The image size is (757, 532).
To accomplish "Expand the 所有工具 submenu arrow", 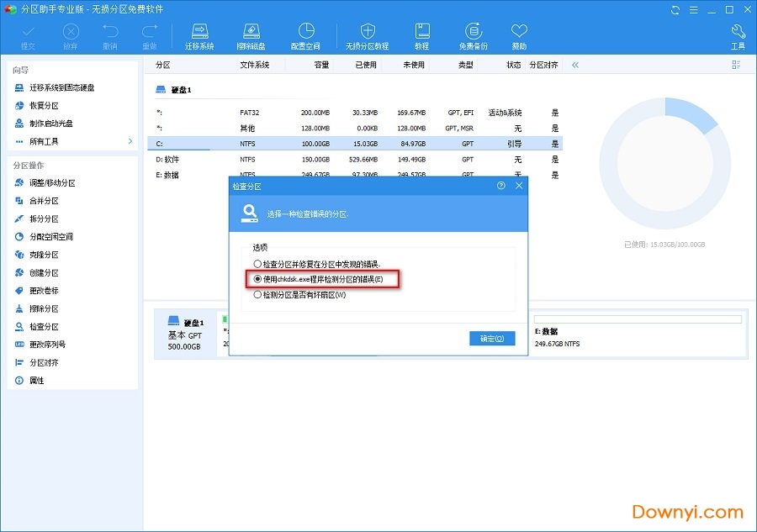I will [130, 141].
